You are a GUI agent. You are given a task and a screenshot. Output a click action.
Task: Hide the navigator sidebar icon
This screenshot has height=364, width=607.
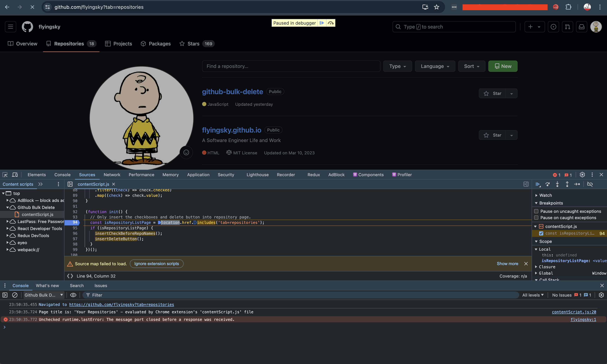click(70, 184)
